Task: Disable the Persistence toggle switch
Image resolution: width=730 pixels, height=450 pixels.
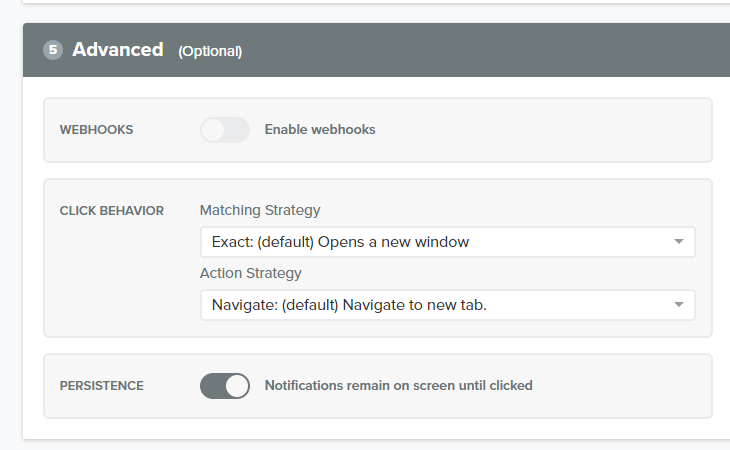Action: coord(224,385)
